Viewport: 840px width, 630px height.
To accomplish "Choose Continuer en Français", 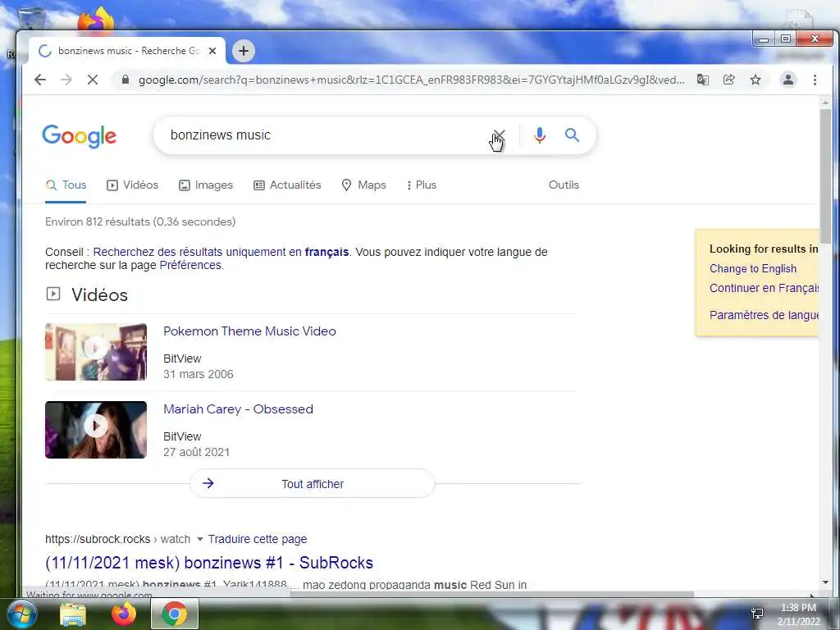I will (x=764, y=288).
